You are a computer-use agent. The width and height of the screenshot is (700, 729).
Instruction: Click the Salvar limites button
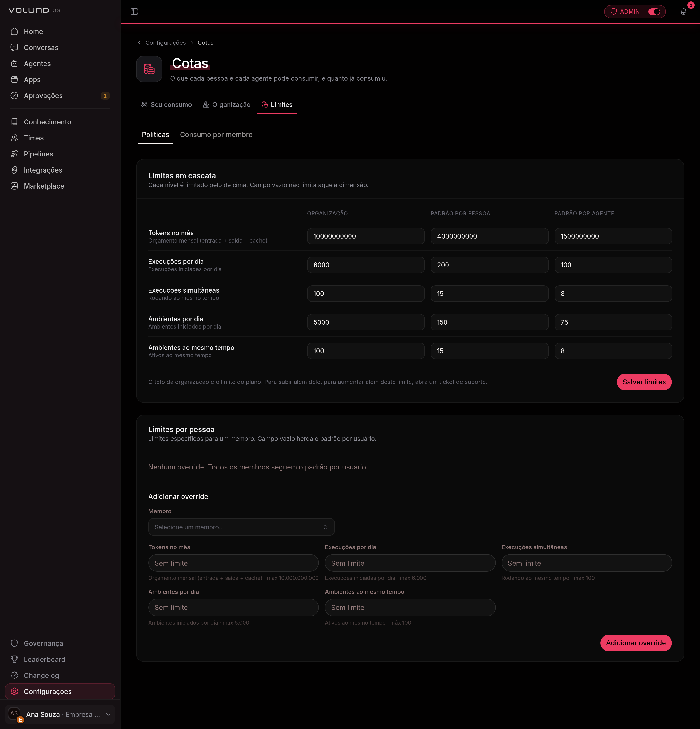click(x=644, y=382)
